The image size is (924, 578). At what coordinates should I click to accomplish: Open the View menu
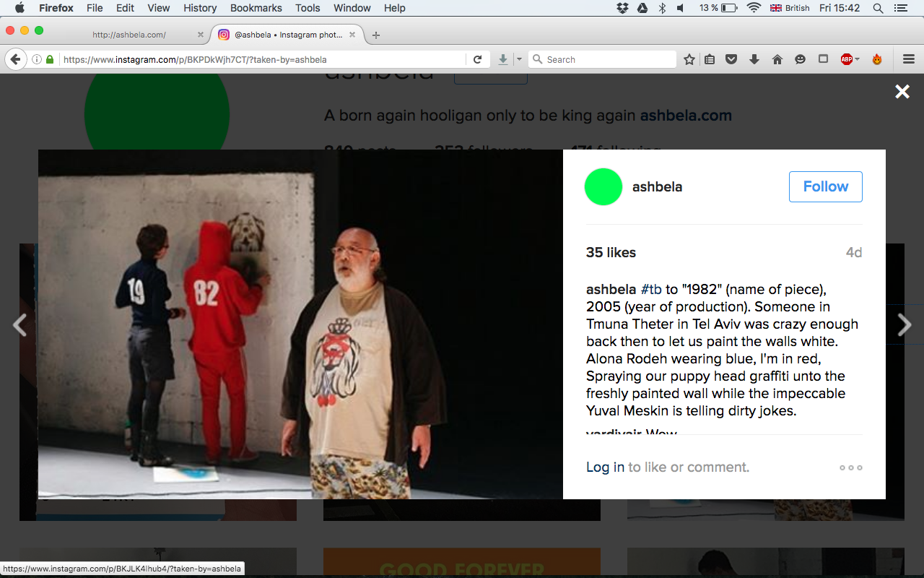159,8
